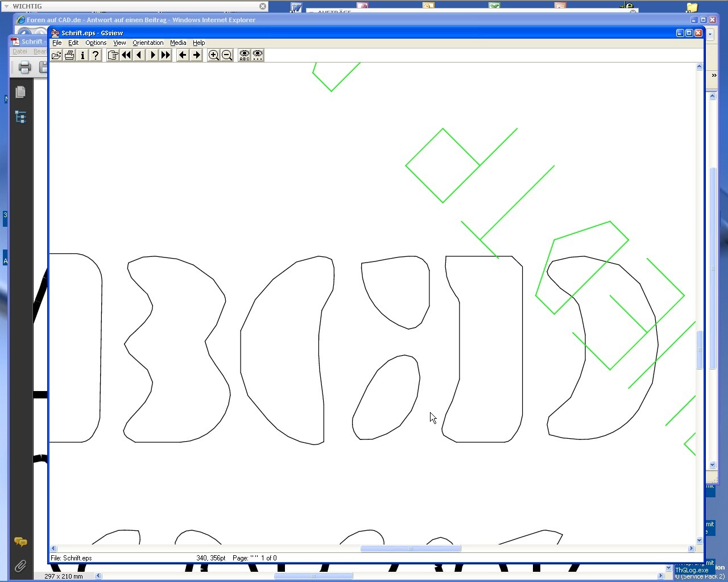Screen dimensions: 728x582
Task: Click the '297 x 210 mm' page size text
Action: click(64, 576)
